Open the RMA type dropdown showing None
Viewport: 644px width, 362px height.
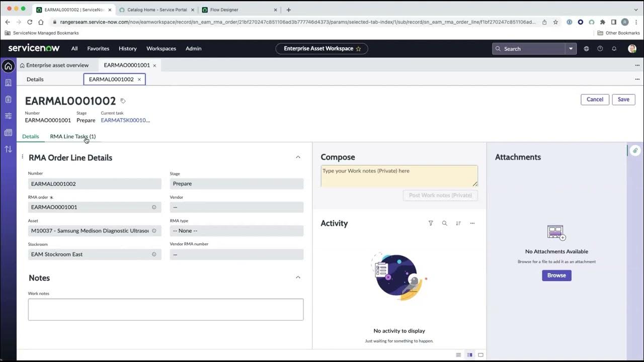tap(236, 231)
